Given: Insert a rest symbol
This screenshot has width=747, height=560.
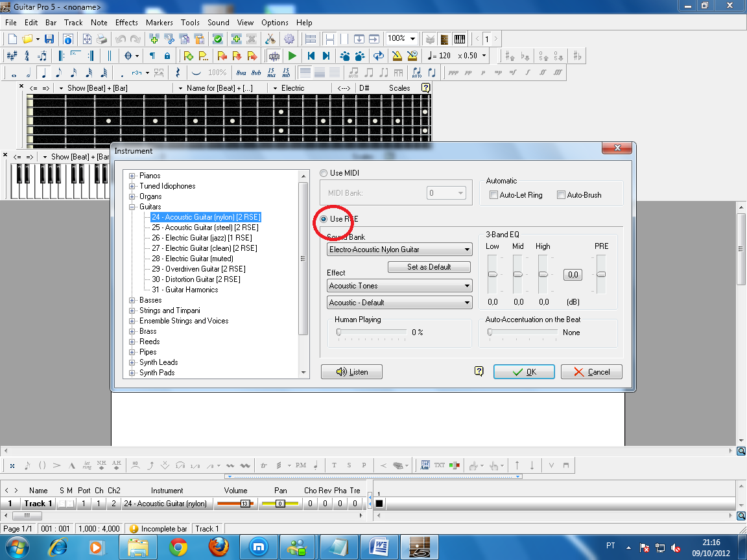Looking at the screenshot, I should pyautogui.click(x=178, y=73).
